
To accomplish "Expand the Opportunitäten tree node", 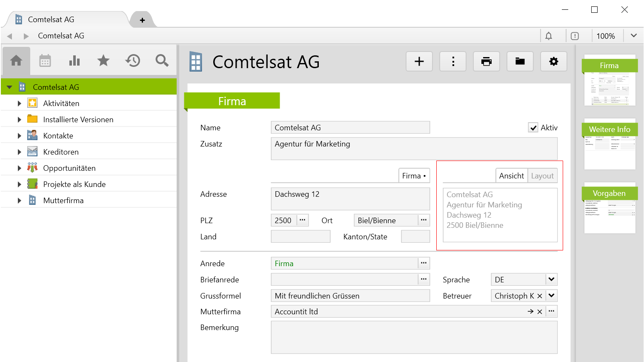I will click(19, 168).
